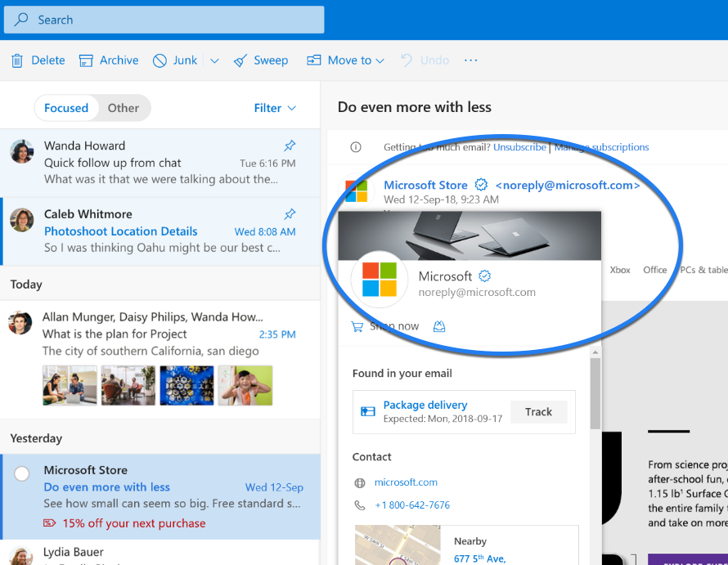Click verified badge next to Microsoft Store

(x=481, y=185)
